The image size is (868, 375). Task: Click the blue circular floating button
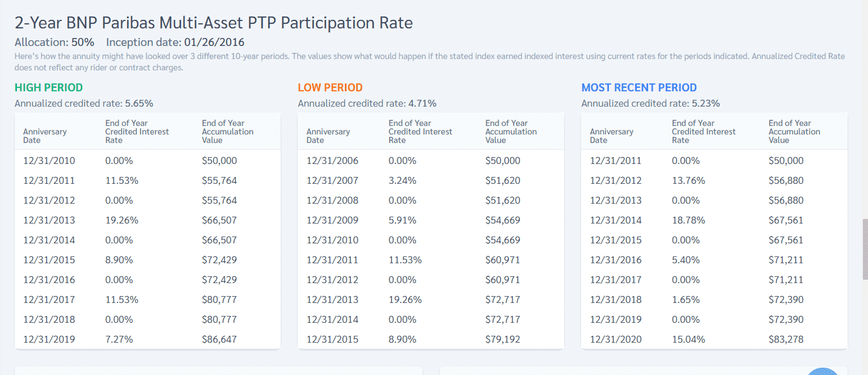tap(823, 372)
